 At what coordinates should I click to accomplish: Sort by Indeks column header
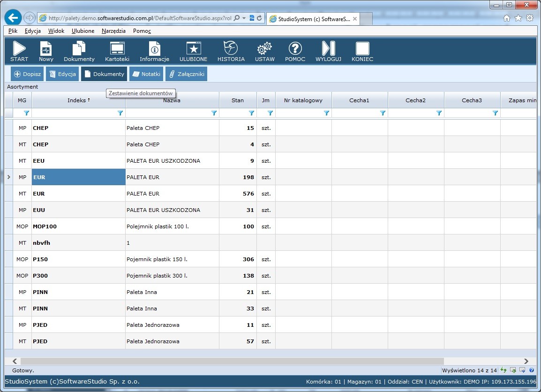78,100
